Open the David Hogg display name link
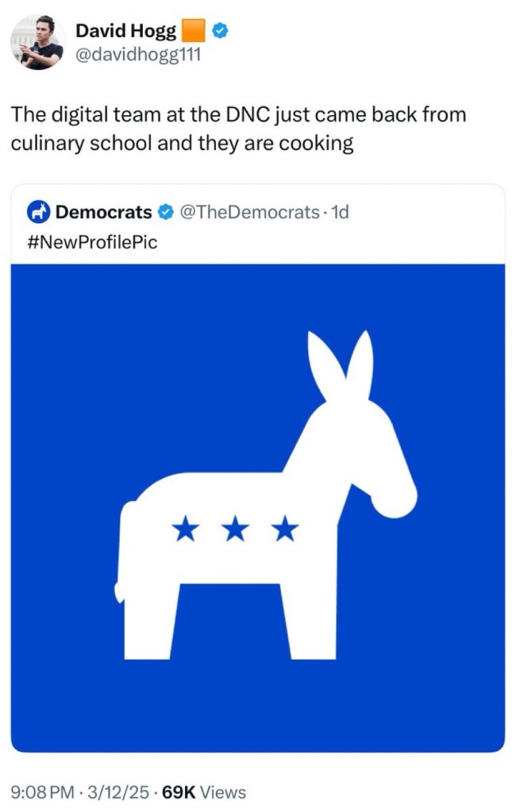The width and height of the screenshot is (516, 812). [125, 31]
